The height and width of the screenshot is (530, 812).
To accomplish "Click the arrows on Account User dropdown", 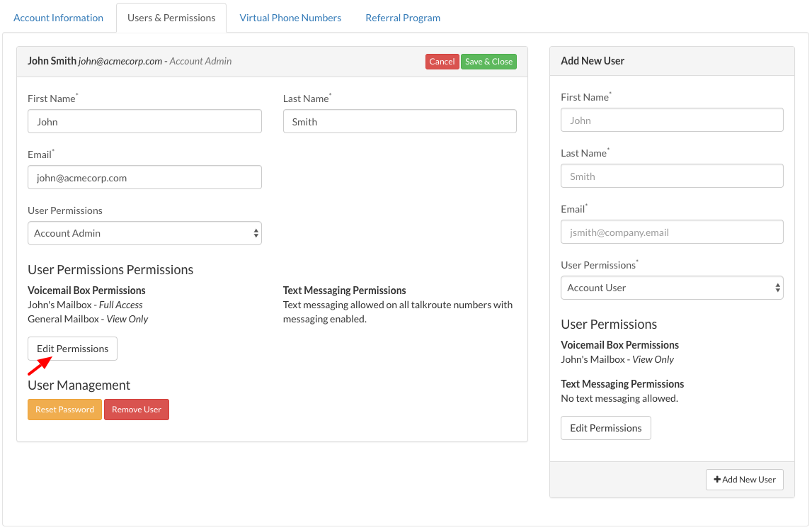I will click(777, 288).
